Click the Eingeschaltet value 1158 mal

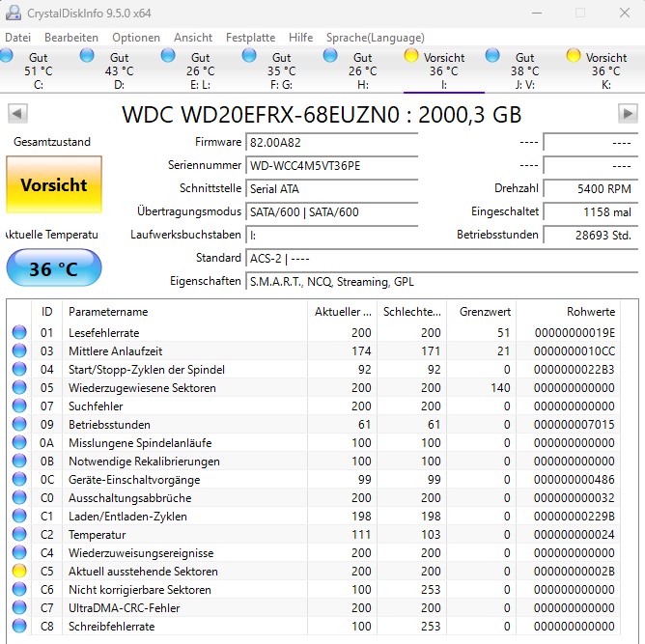pos(590,211)
